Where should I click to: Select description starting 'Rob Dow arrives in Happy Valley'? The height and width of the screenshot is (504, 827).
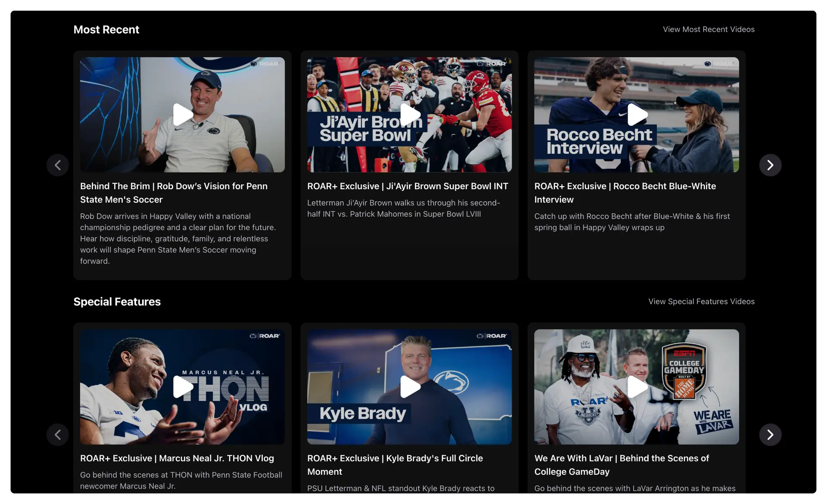point(178,239)
